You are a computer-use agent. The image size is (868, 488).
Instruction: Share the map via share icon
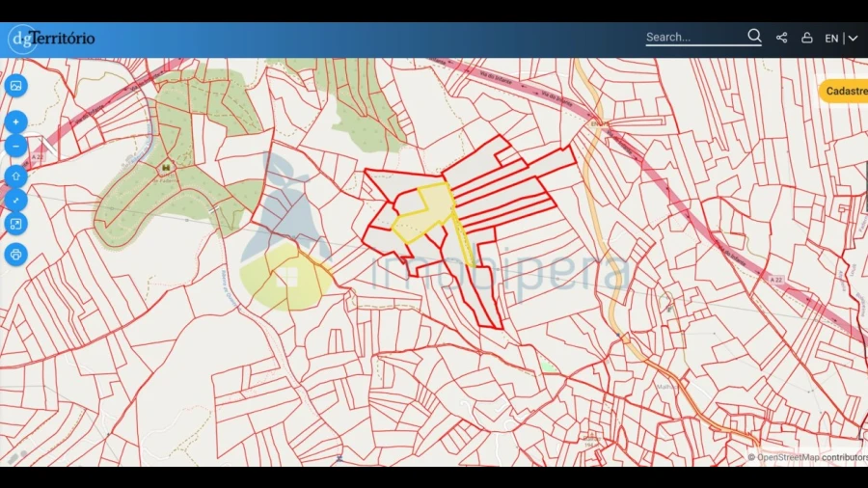point(782,38)
